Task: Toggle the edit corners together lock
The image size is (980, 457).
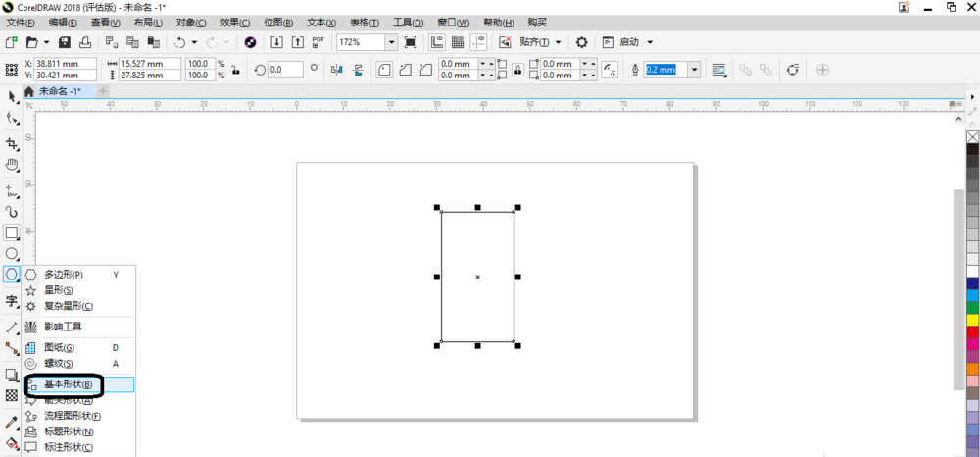Action: [x=517, y=70]
